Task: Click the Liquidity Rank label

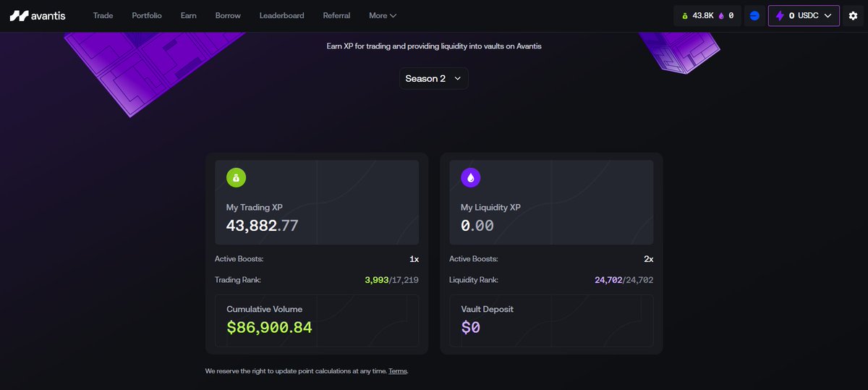Action: (474, 280)
